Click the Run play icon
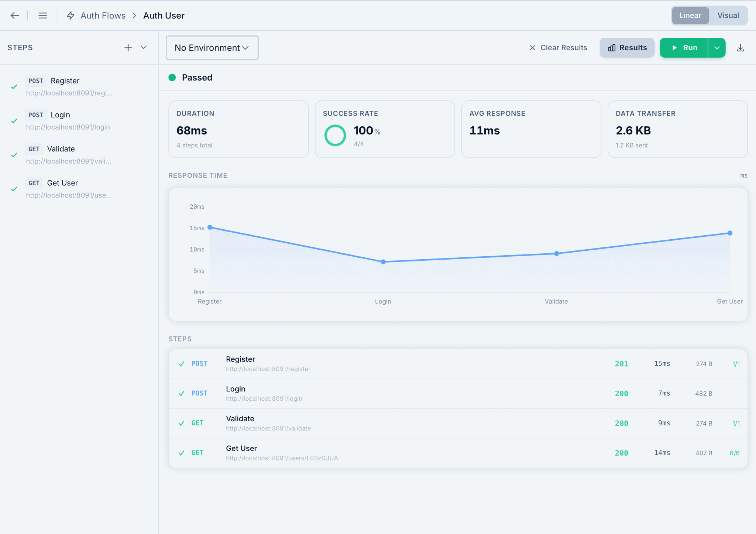 click(x=675, y=48)
